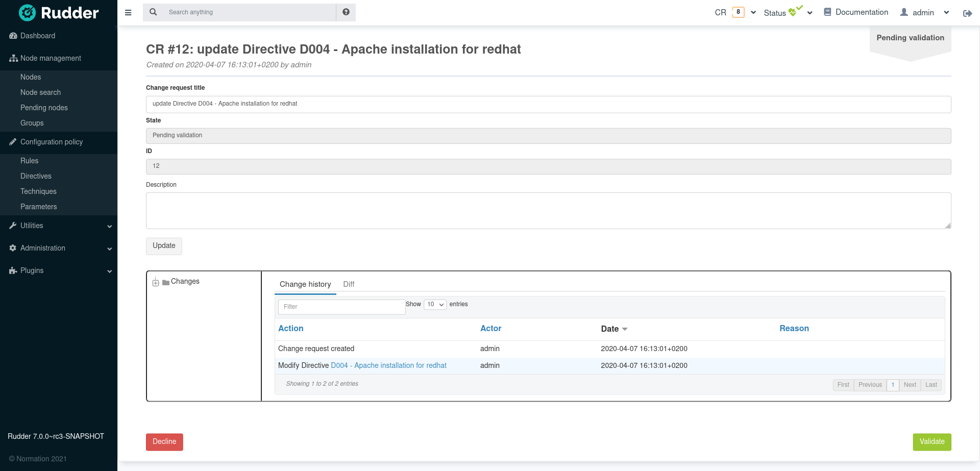Expand the Changes tree node

pos(156,282)
